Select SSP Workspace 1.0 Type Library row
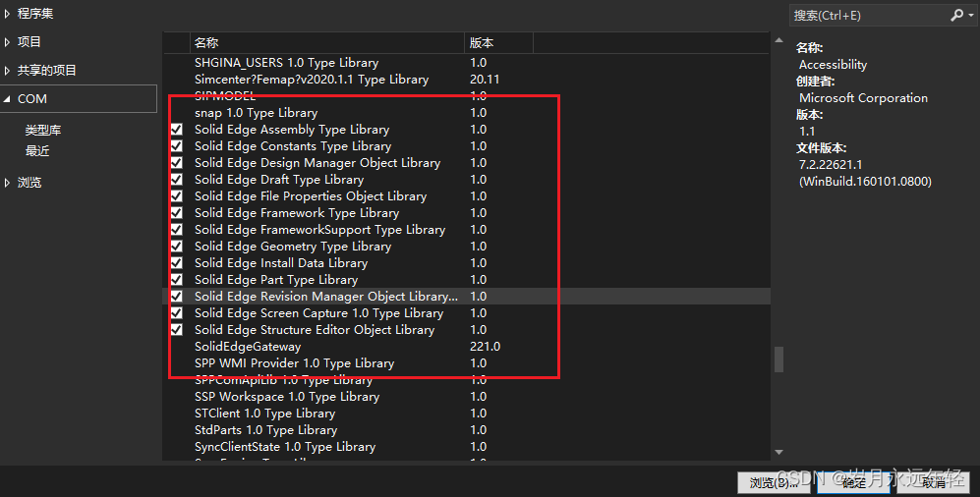The image size is (980, 497). coord(466,397)
